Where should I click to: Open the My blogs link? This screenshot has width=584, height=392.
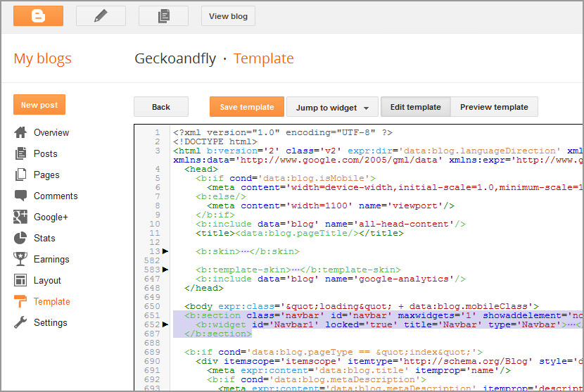coord(42,58)
